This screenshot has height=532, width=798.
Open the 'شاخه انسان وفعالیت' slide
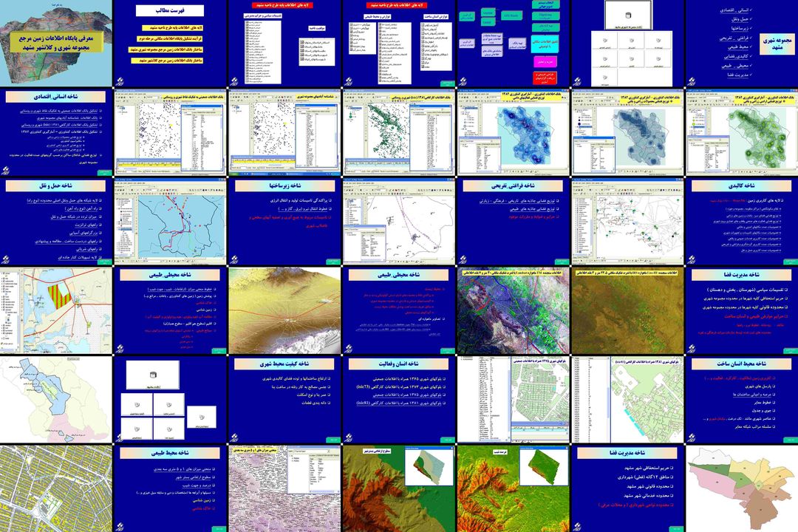pos(398,400)
